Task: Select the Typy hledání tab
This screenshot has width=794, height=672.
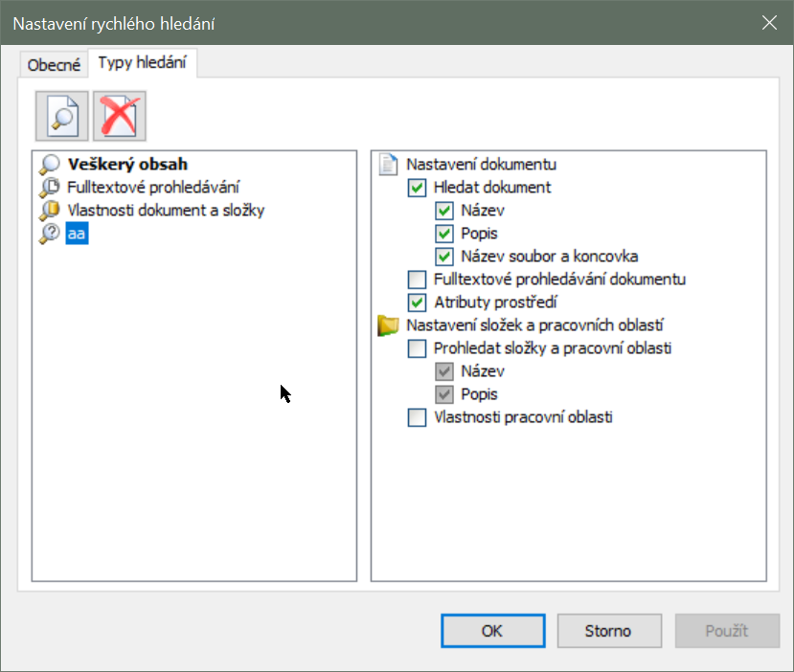Action: [142, 64]
